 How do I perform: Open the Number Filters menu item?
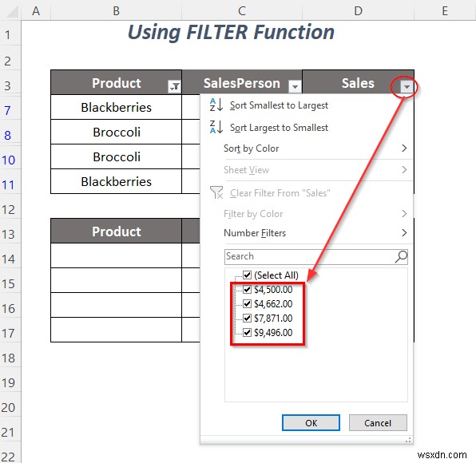(307, 233)
